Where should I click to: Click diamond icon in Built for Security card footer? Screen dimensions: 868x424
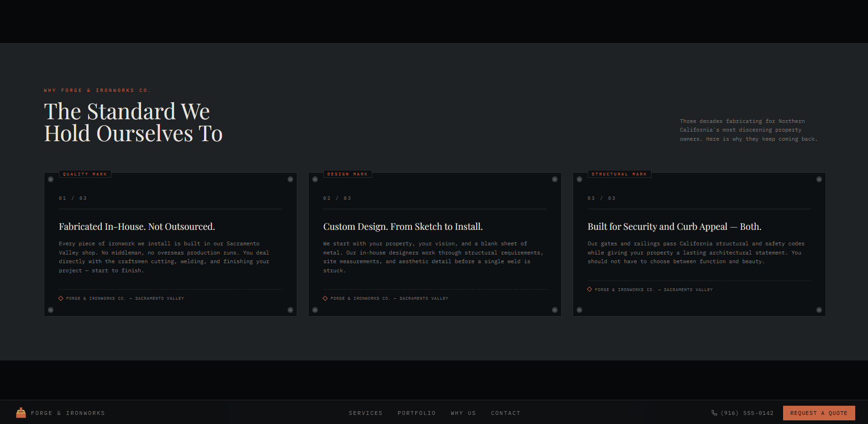[589, 289]
